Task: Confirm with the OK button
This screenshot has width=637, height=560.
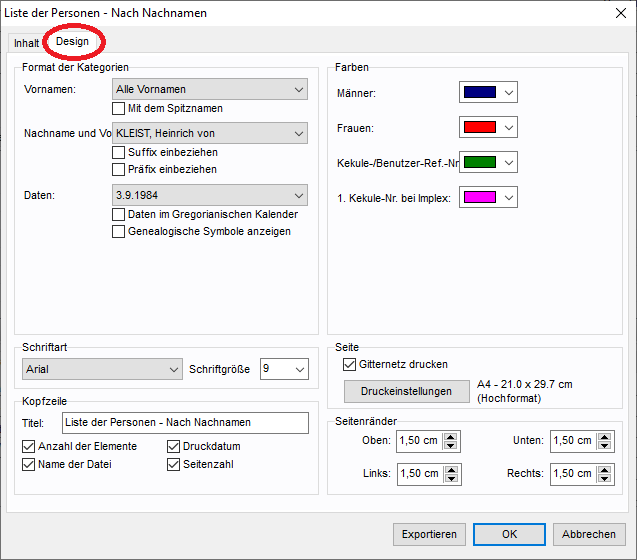Action: tap(509, 534)
